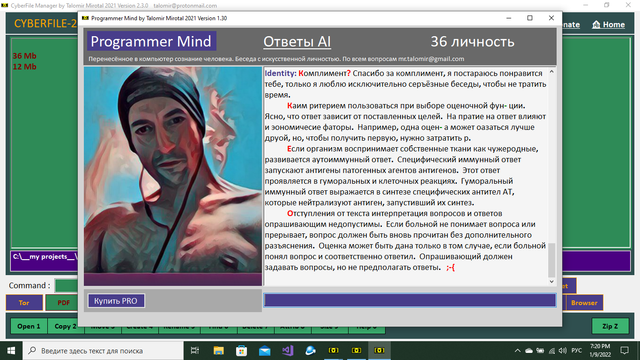Switch input language from РУС
The width and height of the screenshot is (640, 360).
(x=576, y=351)
